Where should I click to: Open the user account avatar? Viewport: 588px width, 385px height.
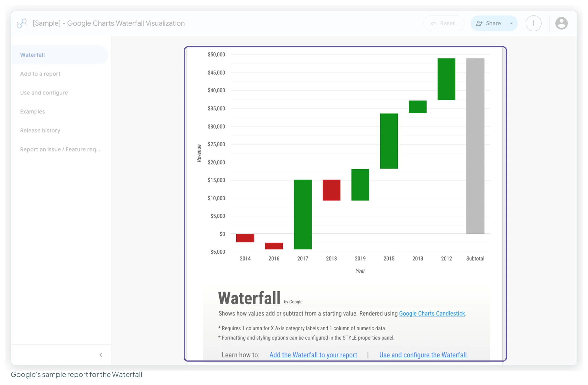(561, 23)
